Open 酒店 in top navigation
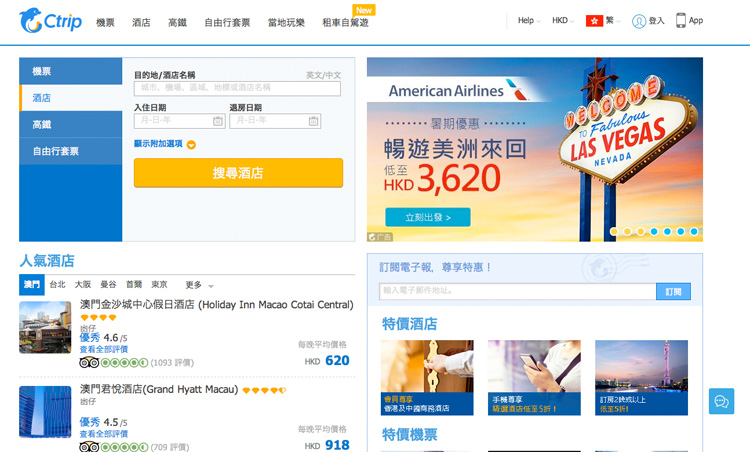This screenshot has height=452, width=750. pyautogui.click(x=141, y=22)
